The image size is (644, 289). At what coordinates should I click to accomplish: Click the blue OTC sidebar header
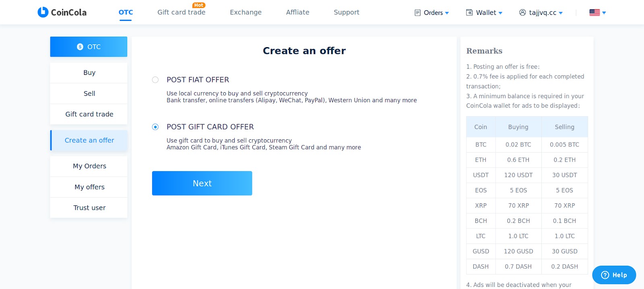pos(89,47)
